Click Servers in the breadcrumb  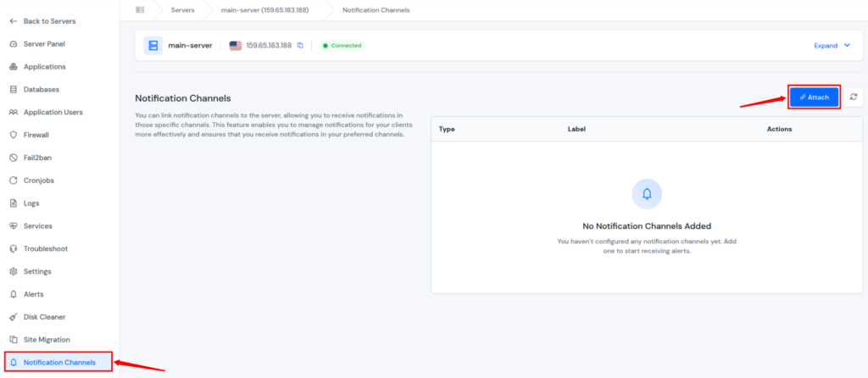pyautogui.click(x=183, y=10)
